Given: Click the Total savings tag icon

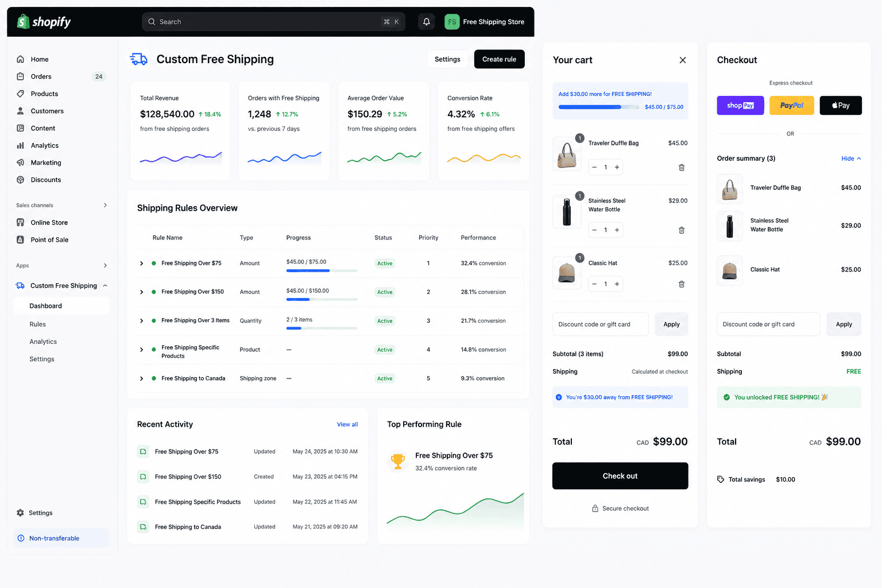Looking at the screenshot, I should pyautogui.click(x=721, y=479).
